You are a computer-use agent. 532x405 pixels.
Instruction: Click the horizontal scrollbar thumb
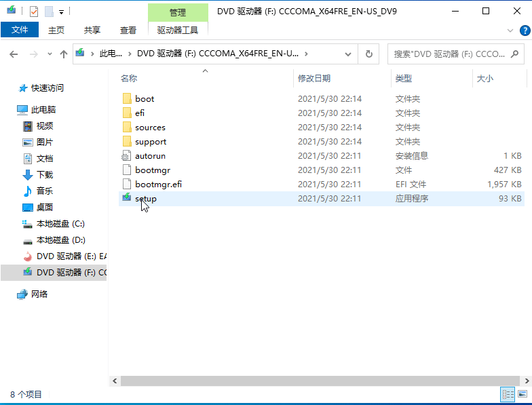coord(320,381)
